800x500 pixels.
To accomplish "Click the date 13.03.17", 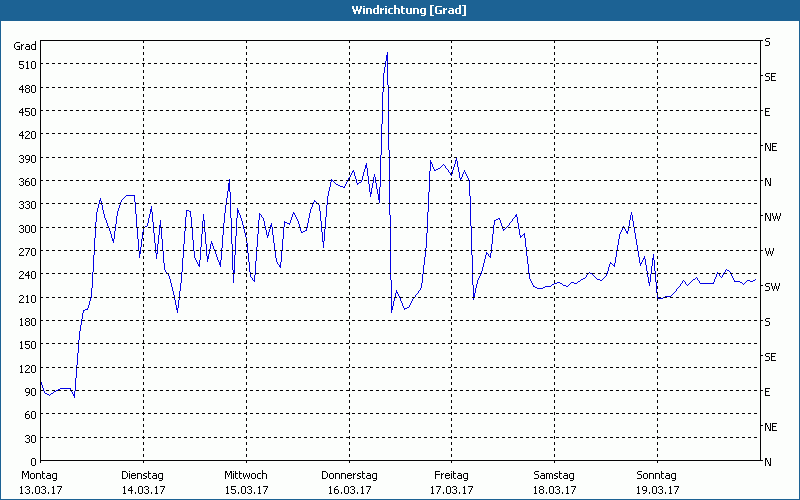I will [41, 490].
